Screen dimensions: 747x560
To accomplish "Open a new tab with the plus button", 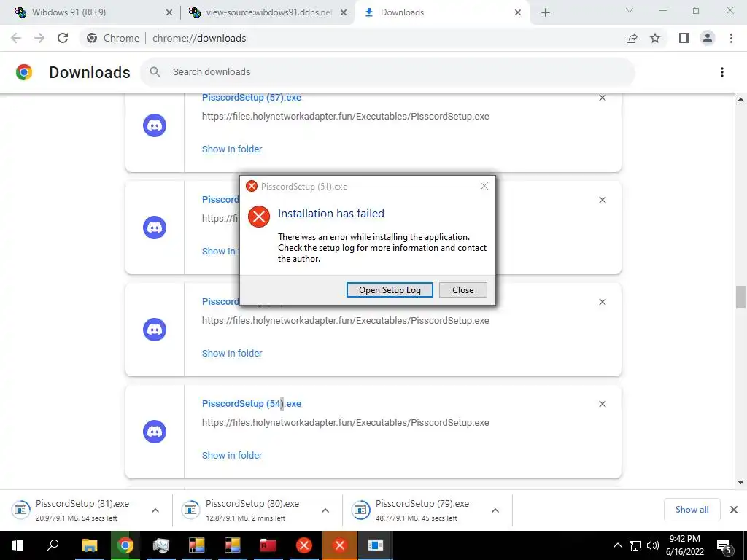I will 546,13.
